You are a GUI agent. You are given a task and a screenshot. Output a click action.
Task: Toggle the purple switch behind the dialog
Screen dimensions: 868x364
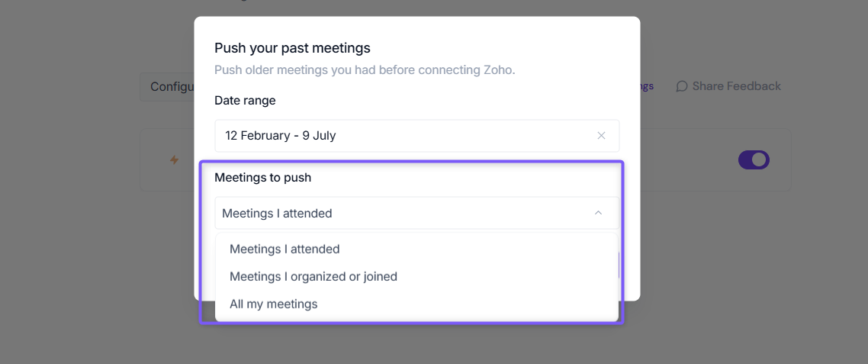click(754, 160)
